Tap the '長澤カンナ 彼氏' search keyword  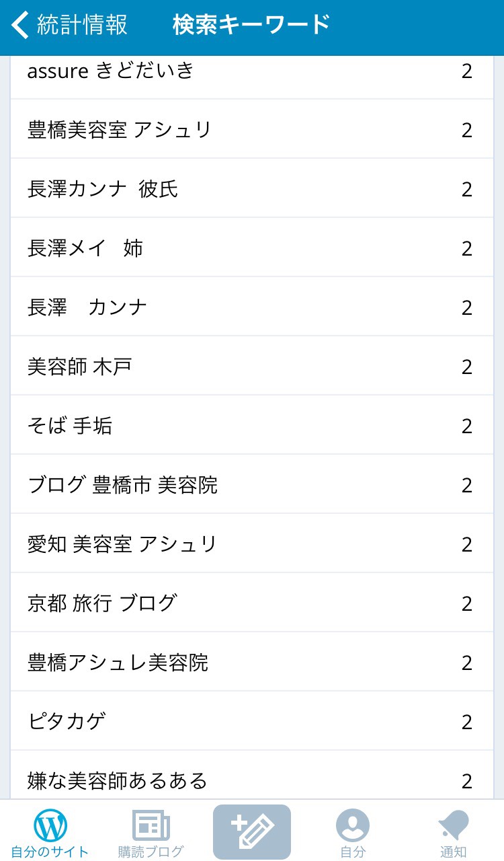[103, 189]
